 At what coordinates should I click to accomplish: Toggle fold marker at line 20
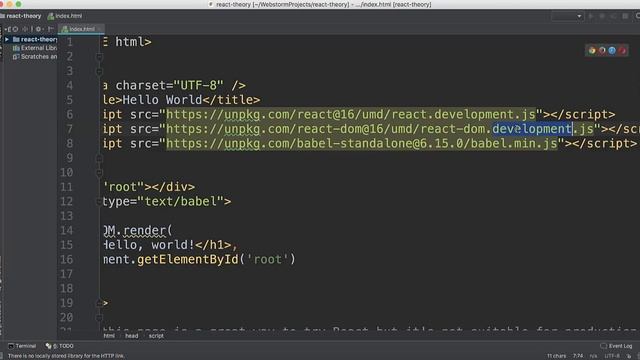(x=99, y=318)
